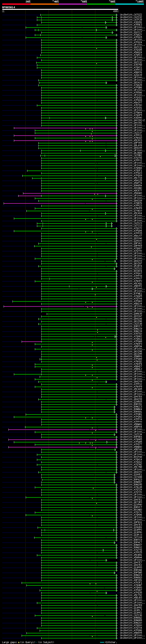This screenshot has height=644, width=146.
Task: Open hit UniRef100_Q1KSI7
Action: click(x=131, y=32)
